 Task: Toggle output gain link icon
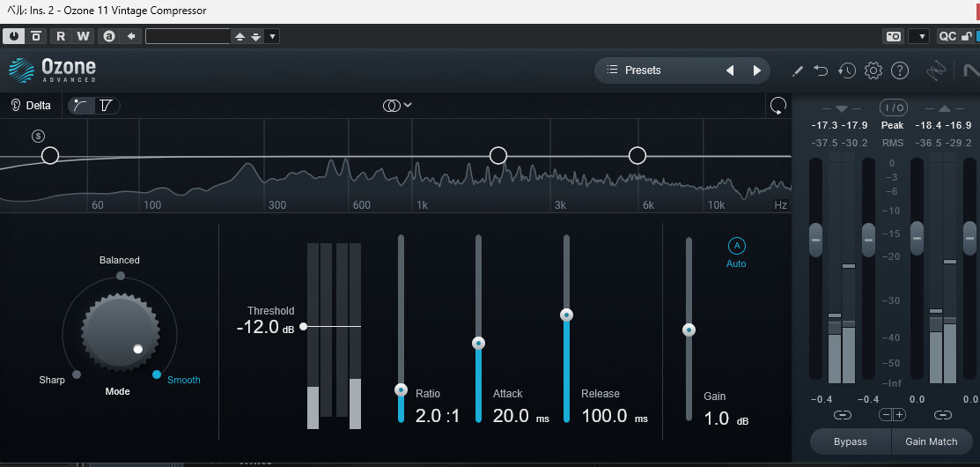click(x=943, y=414)
